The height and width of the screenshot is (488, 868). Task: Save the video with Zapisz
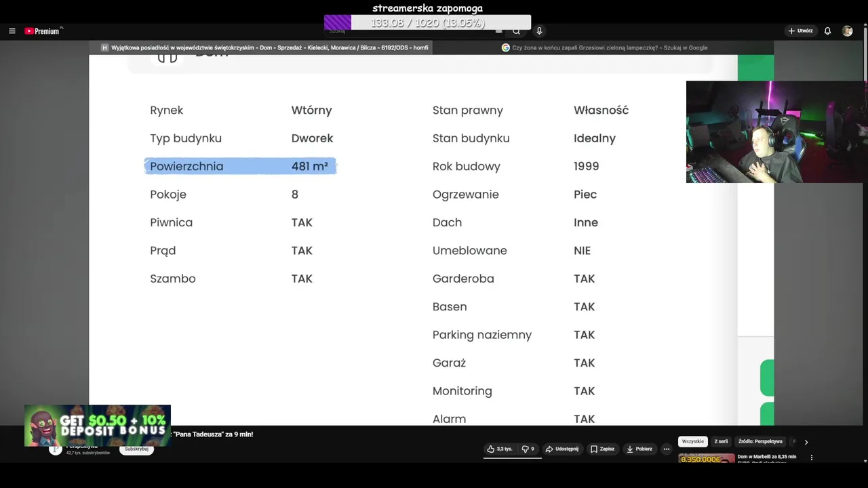click(x=602, y=449)
